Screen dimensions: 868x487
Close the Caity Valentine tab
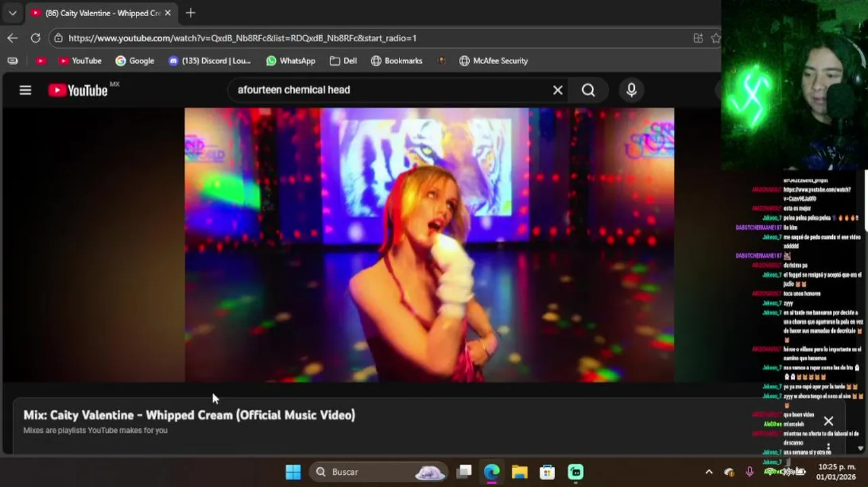(168, 13)
